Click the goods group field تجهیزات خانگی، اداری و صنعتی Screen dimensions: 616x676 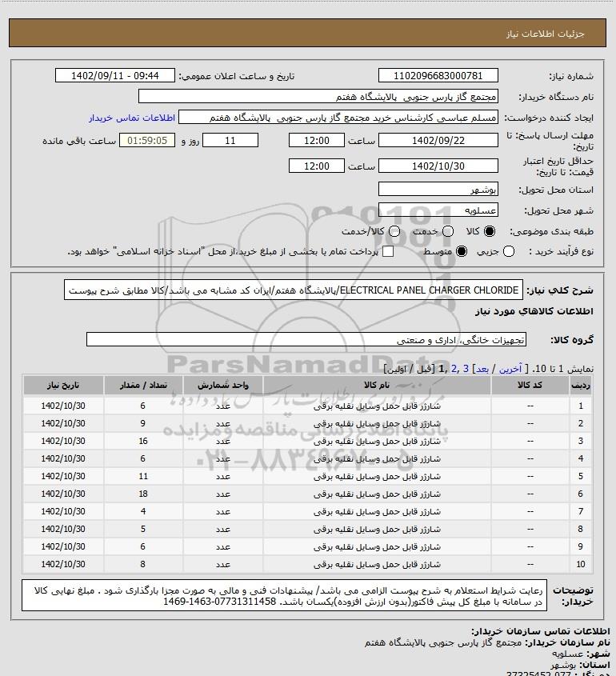306,339
